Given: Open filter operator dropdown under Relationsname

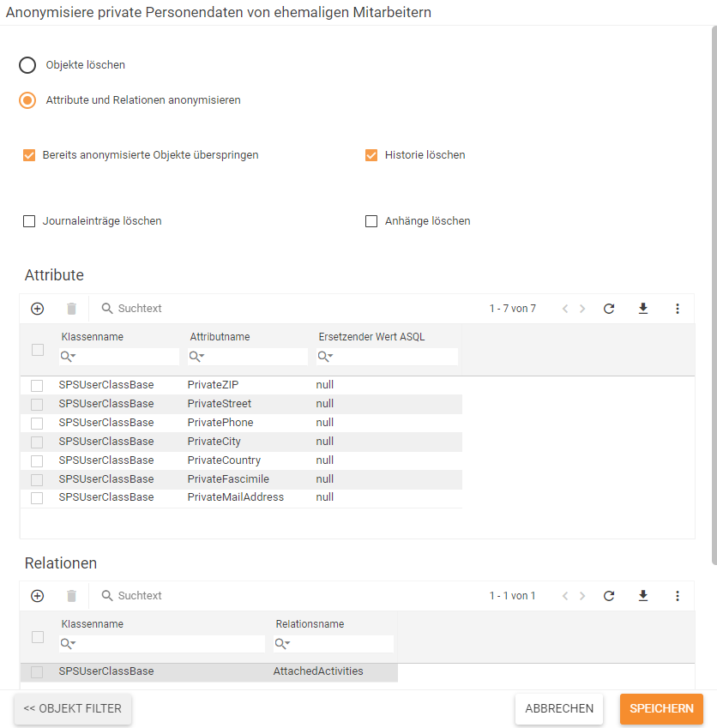Looking at the screenshot, I should point(282,643).
